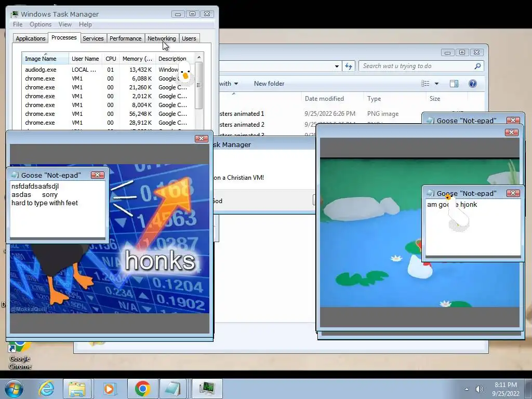The height and width of the screenshot is (399, 532).
Task: Click the Explorer help question mark icon
Action: 472,84
